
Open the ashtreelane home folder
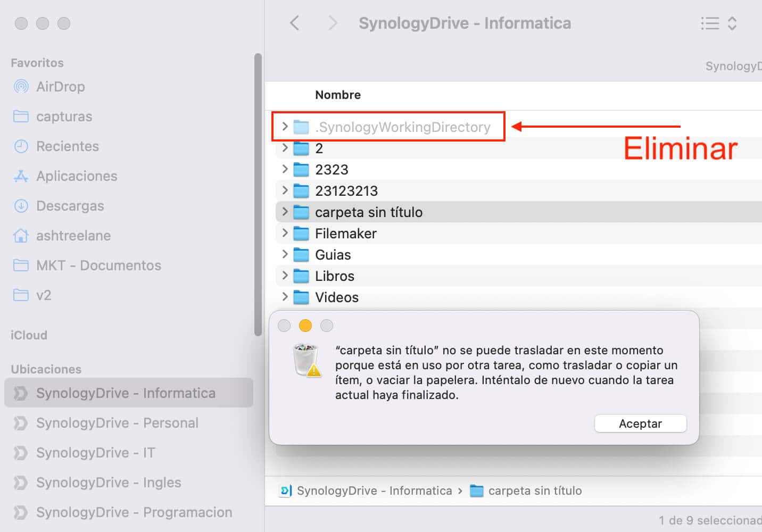(73, 236)
